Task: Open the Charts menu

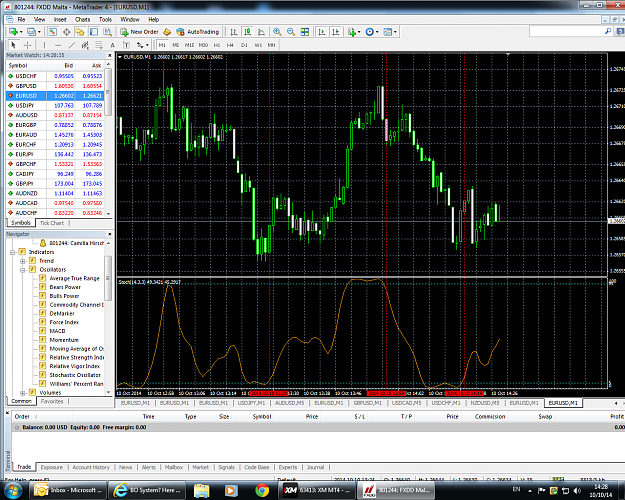Action: tap(83, 19)
